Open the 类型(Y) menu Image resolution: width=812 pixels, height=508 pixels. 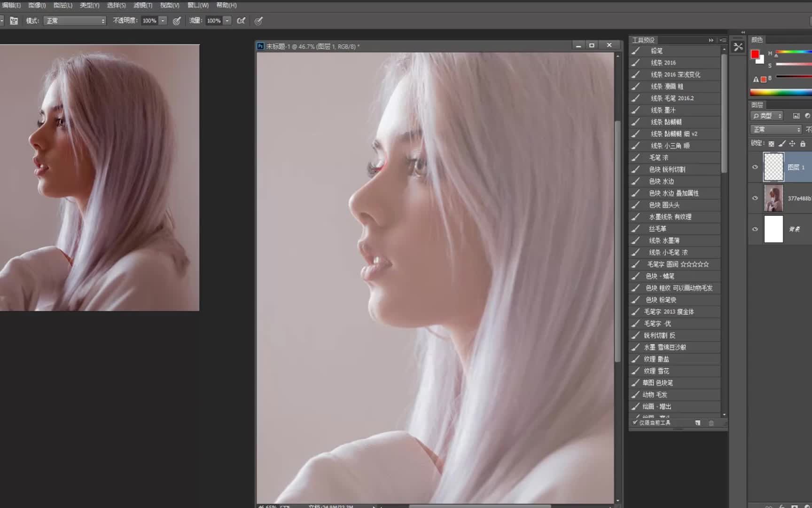(x=89, y=5)
